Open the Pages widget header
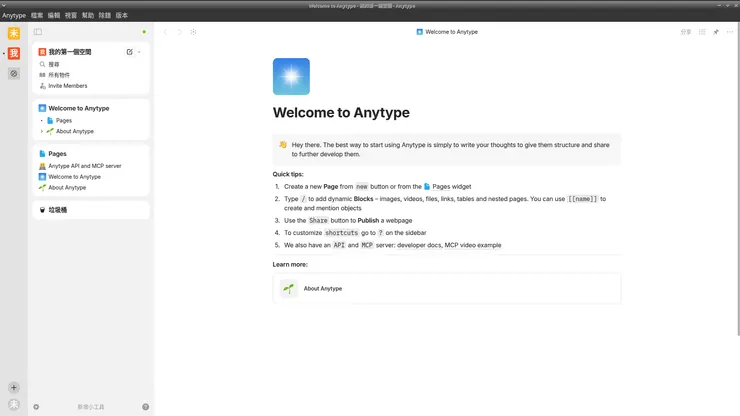Screen dimensions: 740x416 [57, 153]
